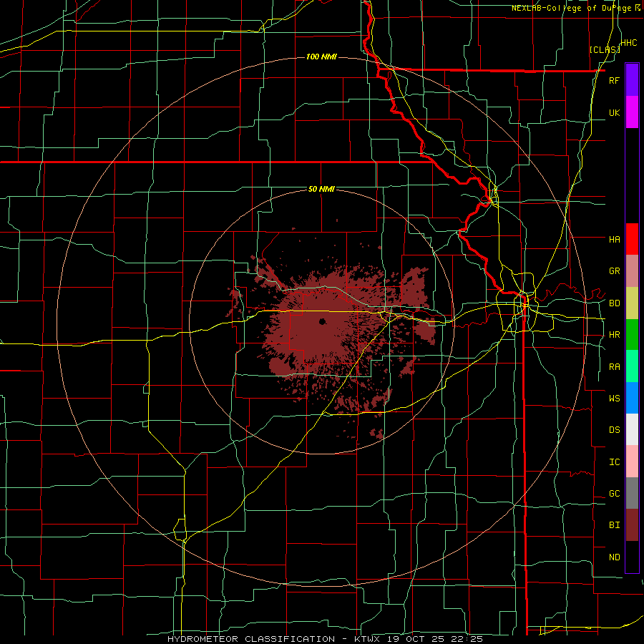Click the WS blue legend swatch
Screen dimensions: 644x644
632,398
